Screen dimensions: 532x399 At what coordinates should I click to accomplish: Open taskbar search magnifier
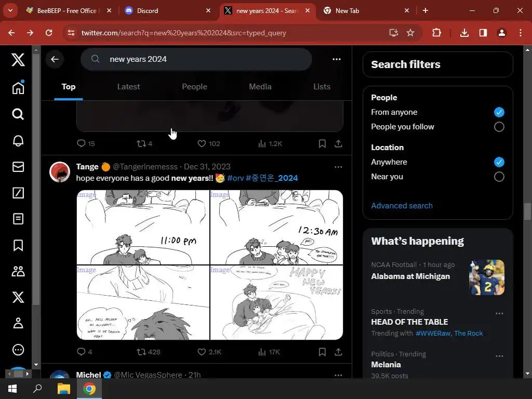37,389
